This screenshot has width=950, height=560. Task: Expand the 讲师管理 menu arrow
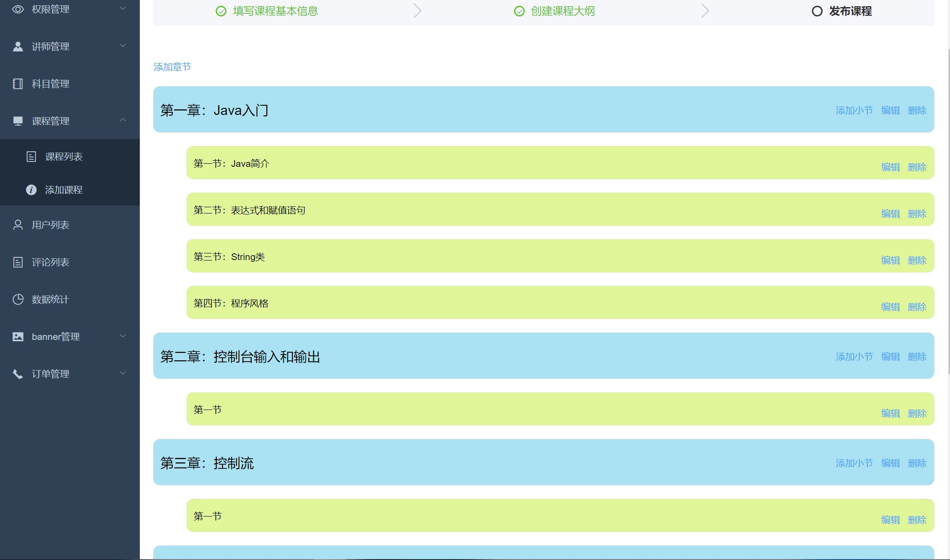click(123, 46)
